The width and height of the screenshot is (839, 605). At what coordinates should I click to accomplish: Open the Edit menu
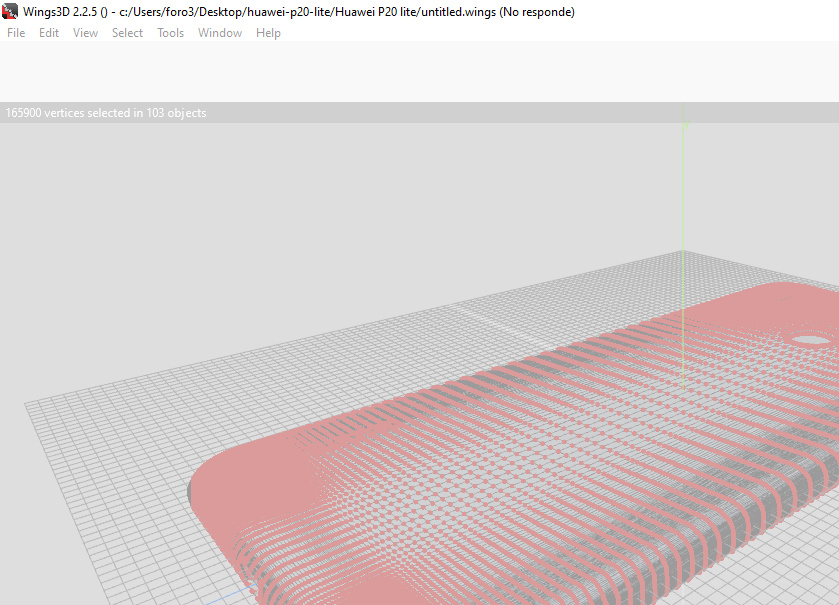pyautogui.click(x=49, y=33)
